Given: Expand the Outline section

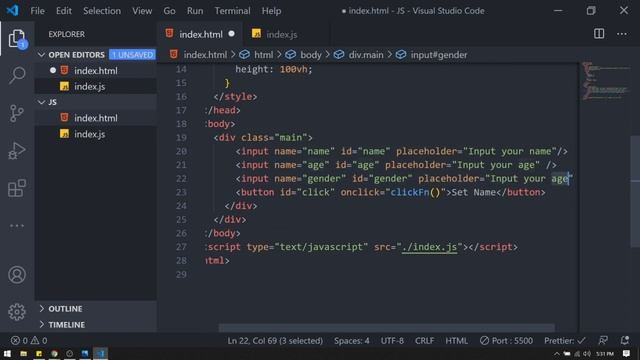Looking at the screenshot, I should coord(41,309).
